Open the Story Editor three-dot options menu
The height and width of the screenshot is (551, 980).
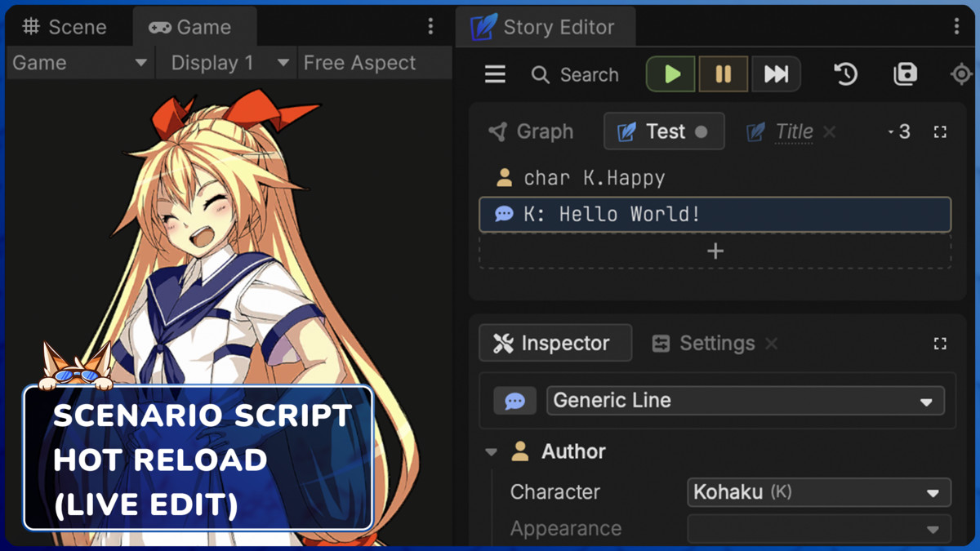click(x=957, y=26)
